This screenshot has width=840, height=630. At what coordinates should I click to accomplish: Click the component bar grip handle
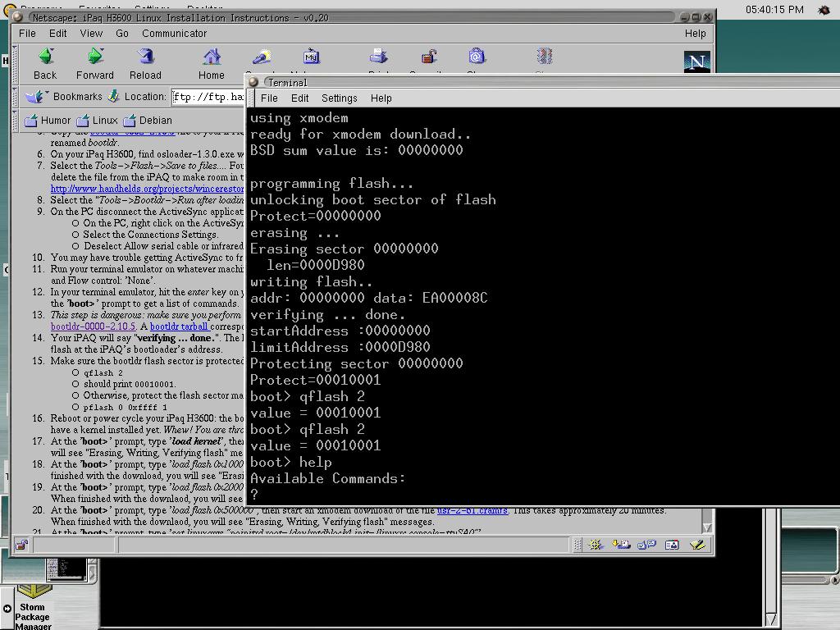(577, 545)
